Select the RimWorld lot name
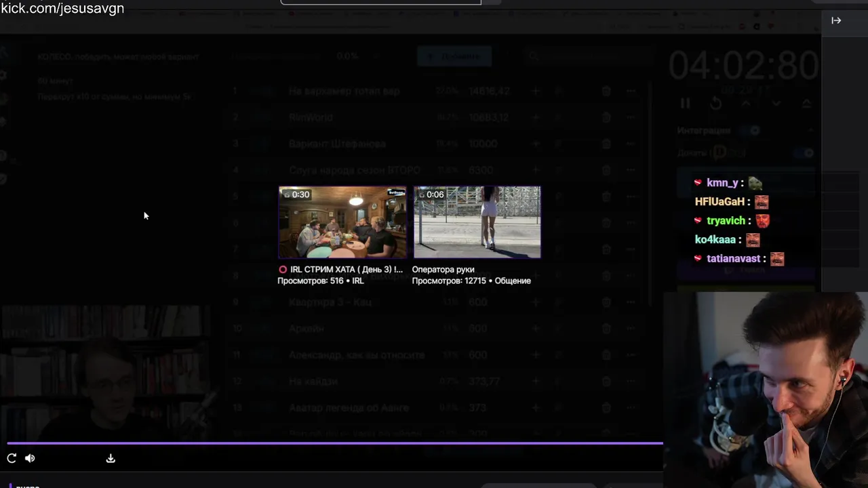This screenshot has height=488, width=868. [x=311, y=117]
